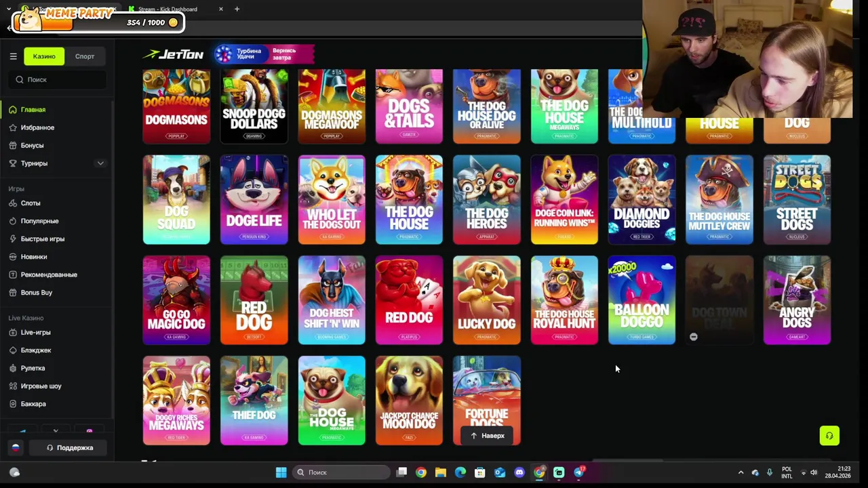Launch Doggy Riches Megaways game
The image size is (868, 488).
coord(176,400)
